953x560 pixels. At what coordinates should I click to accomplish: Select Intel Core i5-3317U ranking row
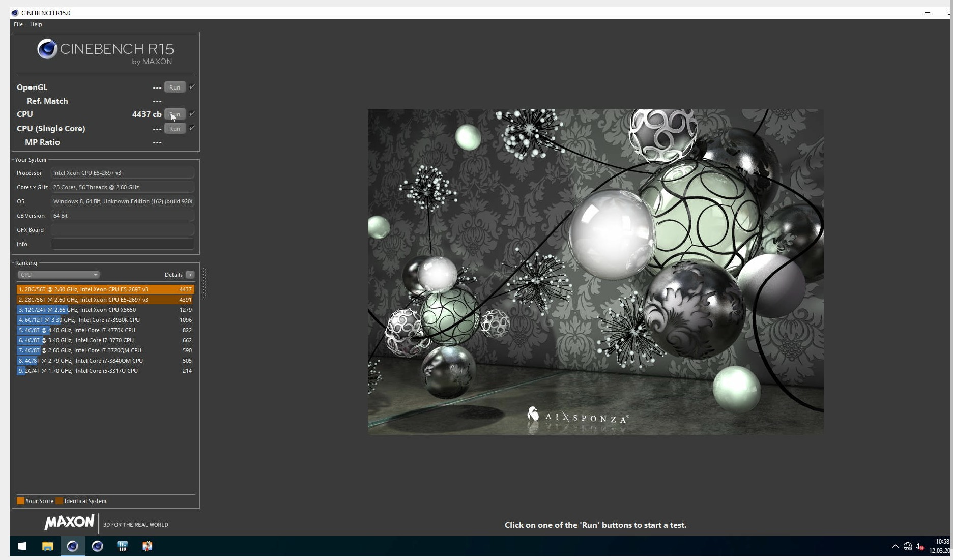click(x=105, y=371)
